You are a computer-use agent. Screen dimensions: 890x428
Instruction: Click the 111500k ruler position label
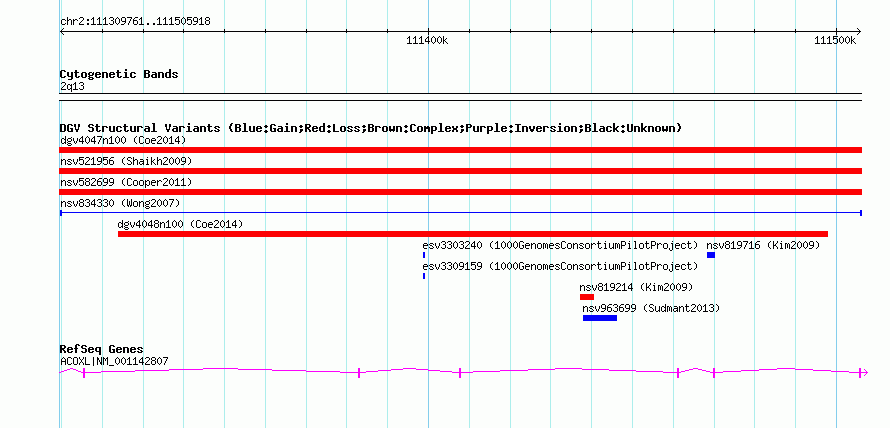click(x=836, y=40)
